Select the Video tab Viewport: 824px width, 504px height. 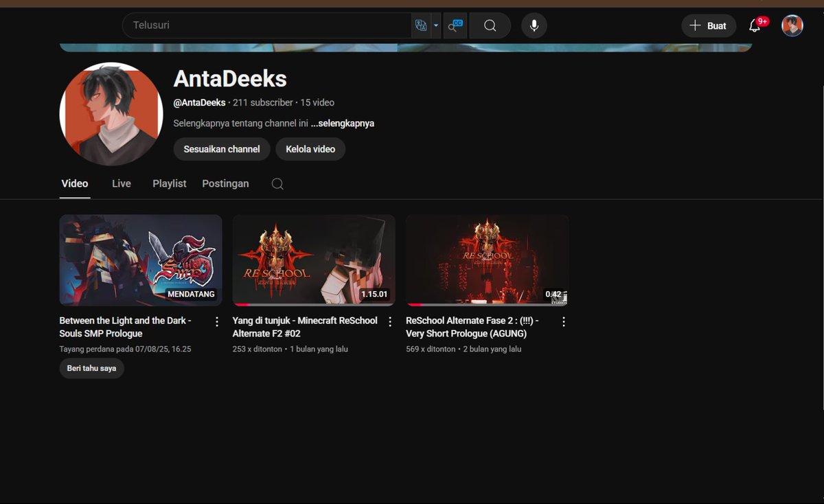tap(75, 183)
